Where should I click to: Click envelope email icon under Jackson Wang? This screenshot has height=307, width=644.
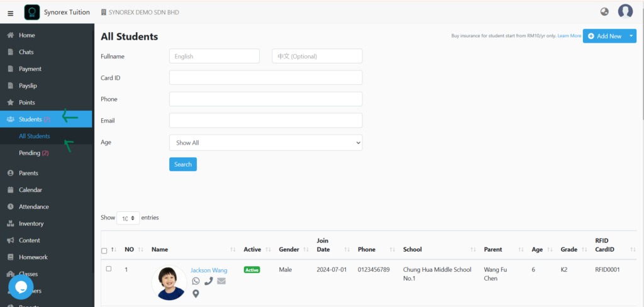tap(221, 281)
